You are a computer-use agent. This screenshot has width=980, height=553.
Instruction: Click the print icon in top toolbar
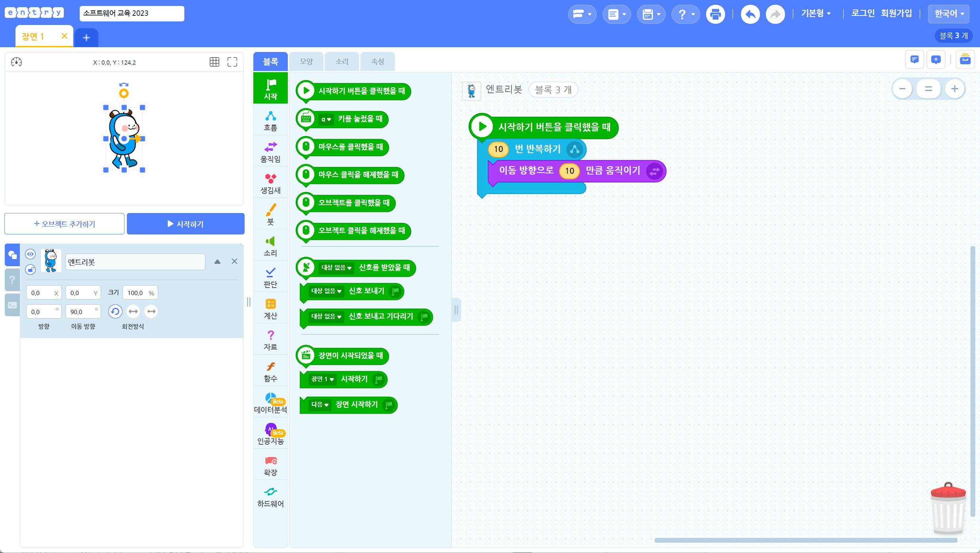pos(715,15)
